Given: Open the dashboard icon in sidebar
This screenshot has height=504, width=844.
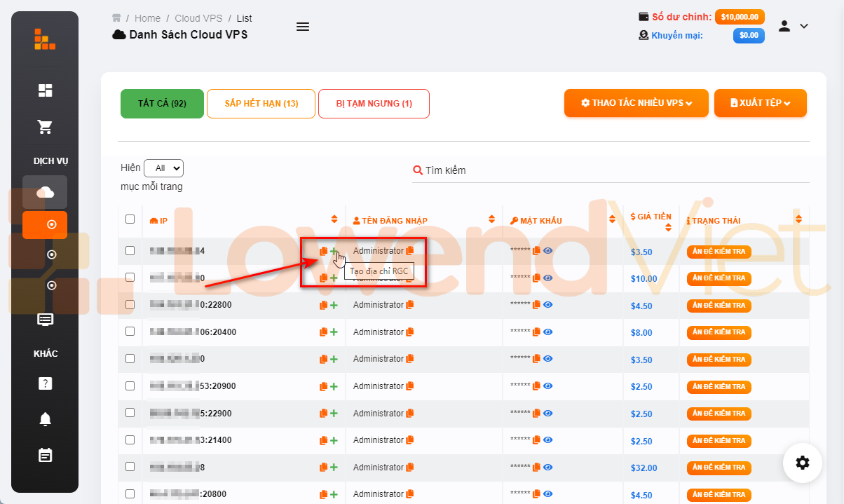Looking at the screenshot, I should click(45, 90).
